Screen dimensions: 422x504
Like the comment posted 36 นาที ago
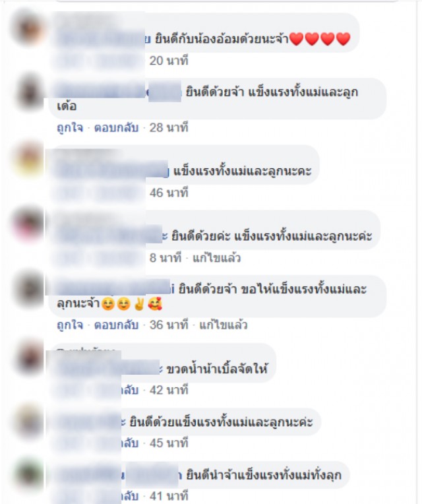tap(70, 325)
